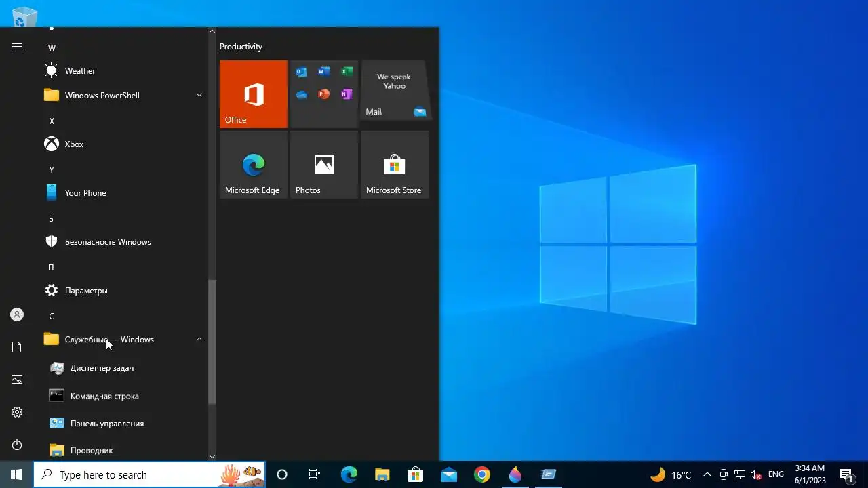Click the Power icon in Start sidebar
This screenshot has width=868, height=488.
tap(17, 445)
